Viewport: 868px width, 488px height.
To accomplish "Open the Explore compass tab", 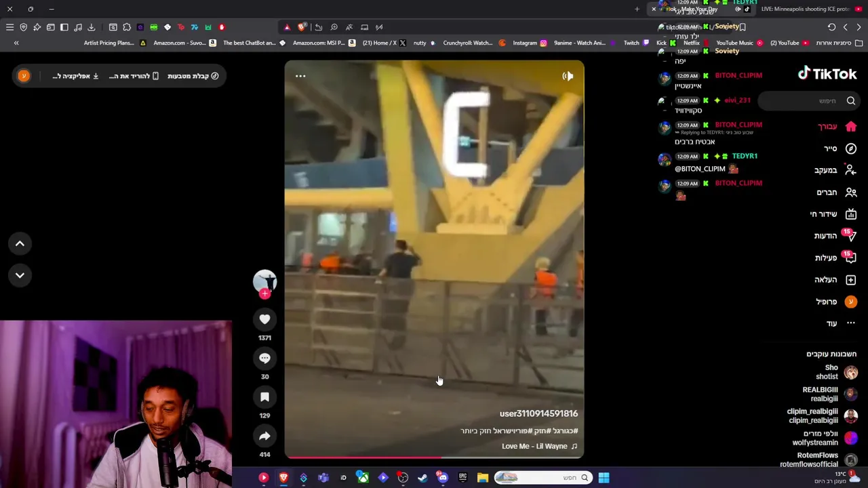I will (x=840, y=148).
